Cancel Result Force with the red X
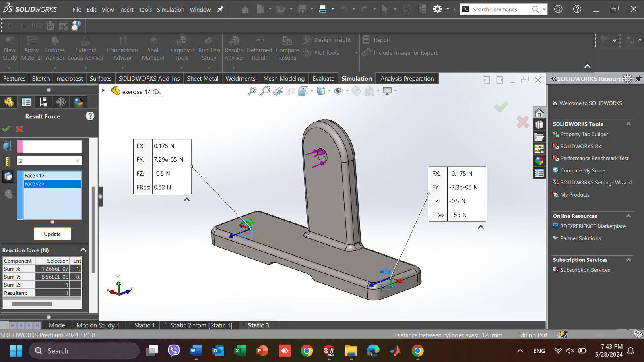Image resolution: width=644 pixels, height=362 pixels. pos(19,129)
